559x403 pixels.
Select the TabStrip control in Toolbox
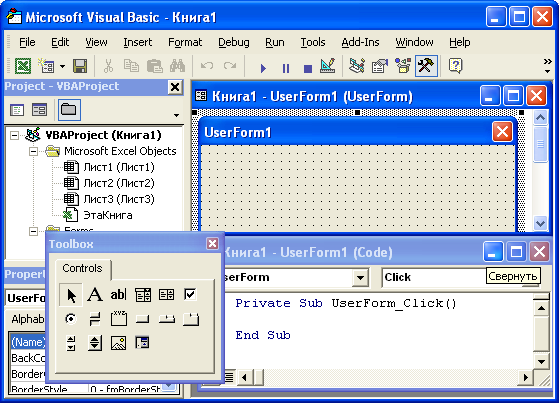coord(166,318)
